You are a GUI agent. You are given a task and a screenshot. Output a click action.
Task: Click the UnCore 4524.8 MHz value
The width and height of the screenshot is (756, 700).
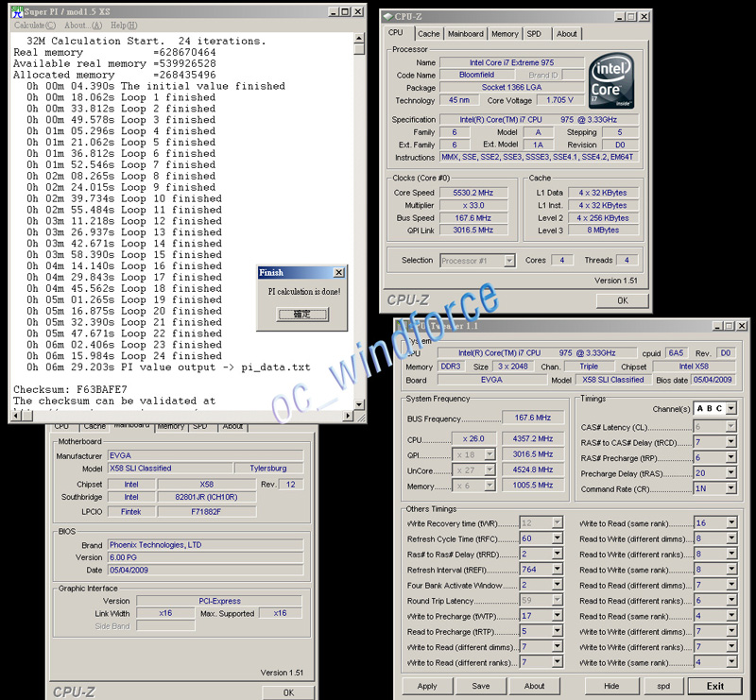click(533, 470)
